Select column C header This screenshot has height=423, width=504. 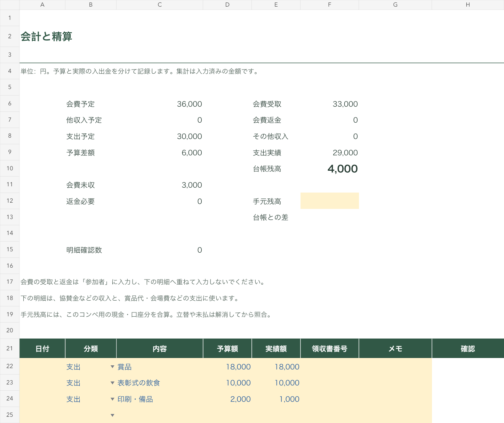160,5
